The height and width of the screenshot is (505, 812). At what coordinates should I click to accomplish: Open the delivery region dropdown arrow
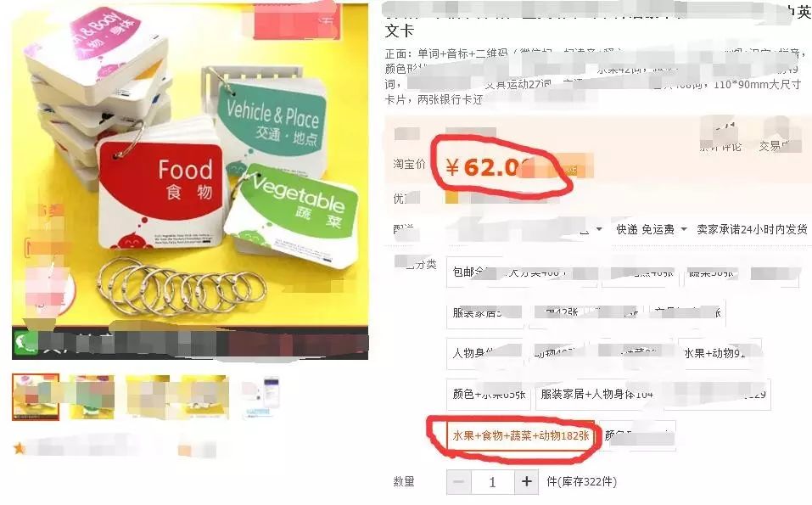[x=599, y=229]
